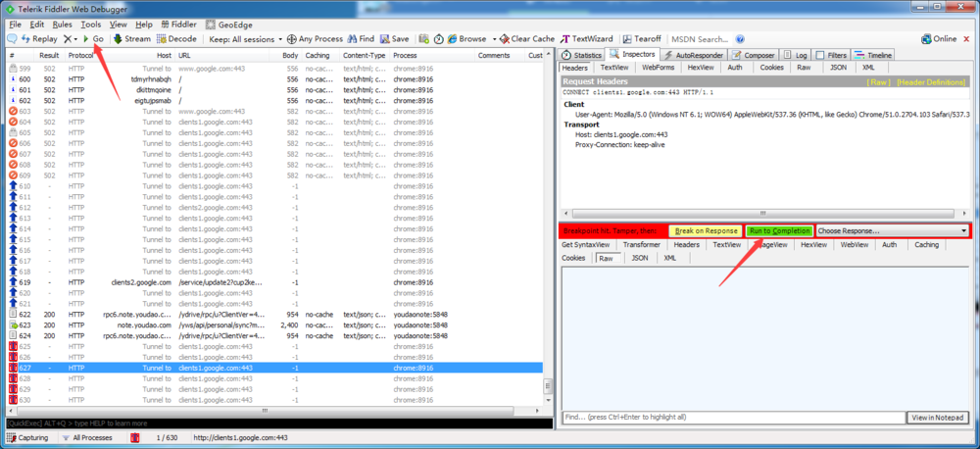
Task: Select session 619 clients2.google.com row
Action: (273, 282)
